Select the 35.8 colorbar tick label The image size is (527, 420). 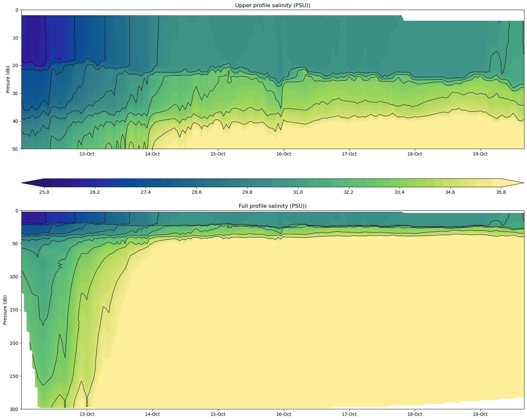point(501,192)
